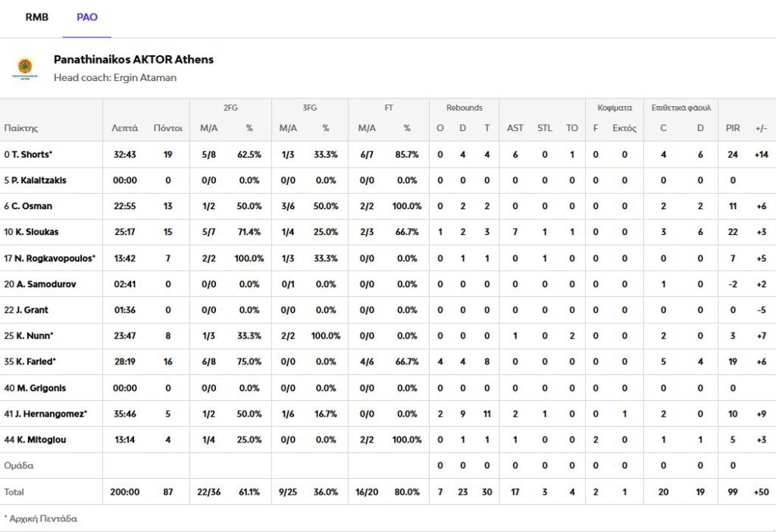Open N. Rogkavopoulos player link

(50, 258)
